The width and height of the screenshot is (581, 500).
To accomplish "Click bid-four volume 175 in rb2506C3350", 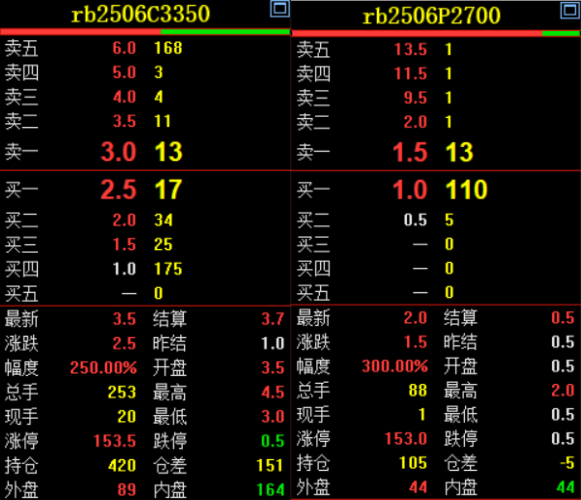I will click(x=168, y=269).
